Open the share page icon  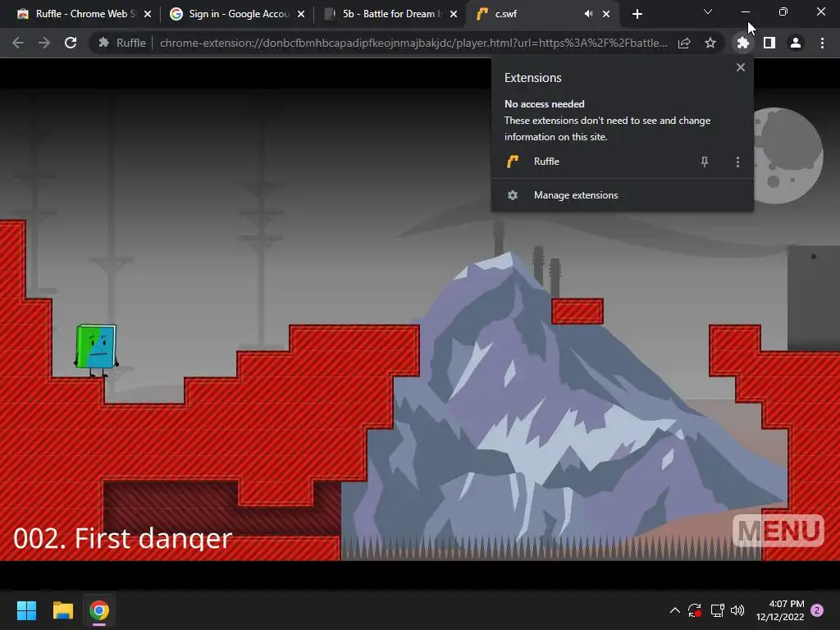pos(684,43)
